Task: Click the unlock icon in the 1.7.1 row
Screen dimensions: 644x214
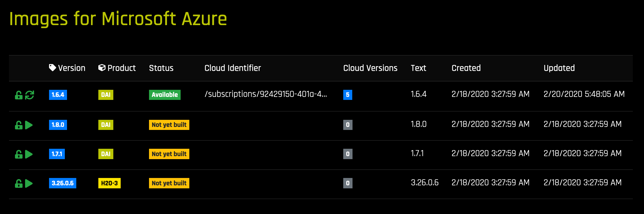Action: [19, 154]
